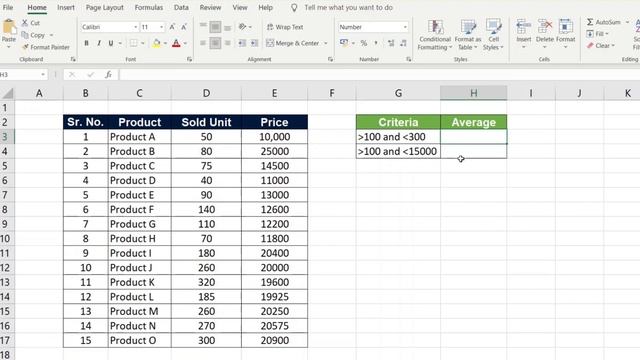
Task: Expand the Copy dropdown arrow
Action: tap(51, 35)
